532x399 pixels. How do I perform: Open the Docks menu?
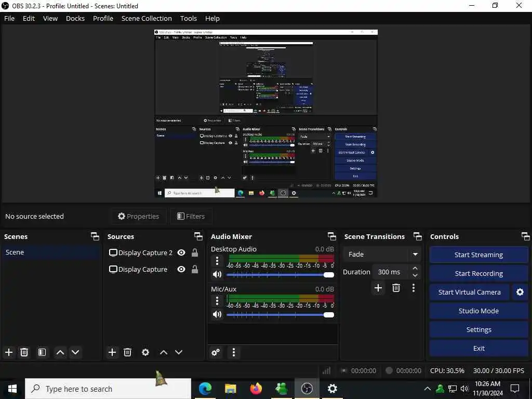pyautogui.click(x=75, y=18)
